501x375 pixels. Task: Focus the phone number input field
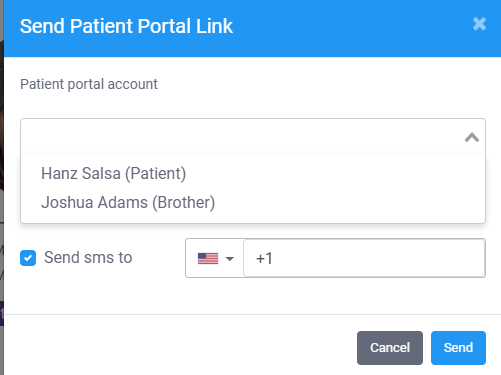click(x=364, y=258)
